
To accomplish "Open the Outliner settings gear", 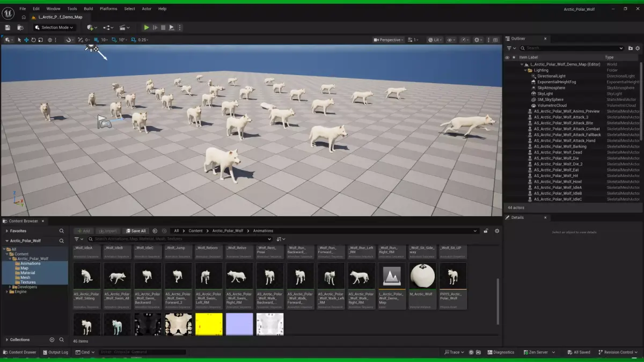I will 638,48.
